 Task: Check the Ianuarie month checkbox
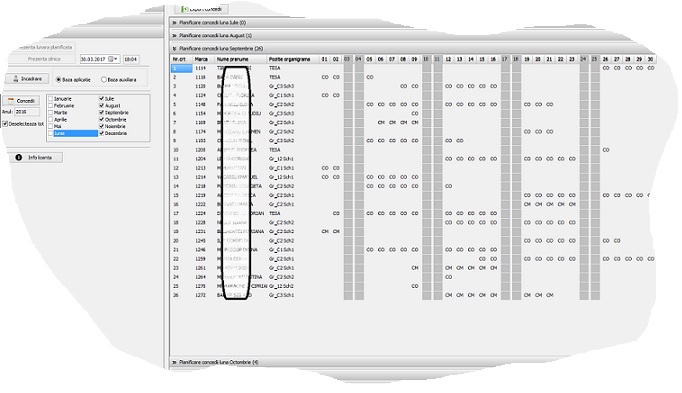click(x=50, y=99)
